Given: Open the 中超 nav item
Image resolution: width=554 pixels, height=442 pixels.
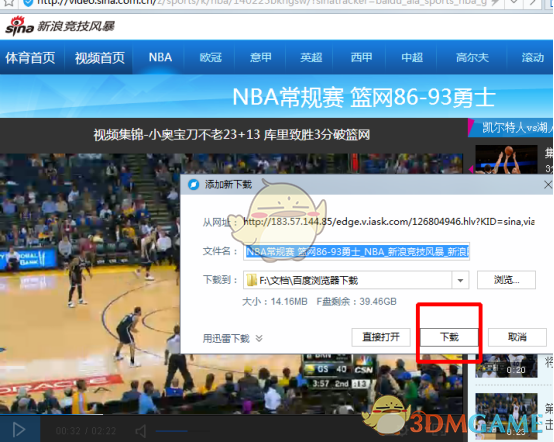Looking at the screenshot, I should 412,57.
